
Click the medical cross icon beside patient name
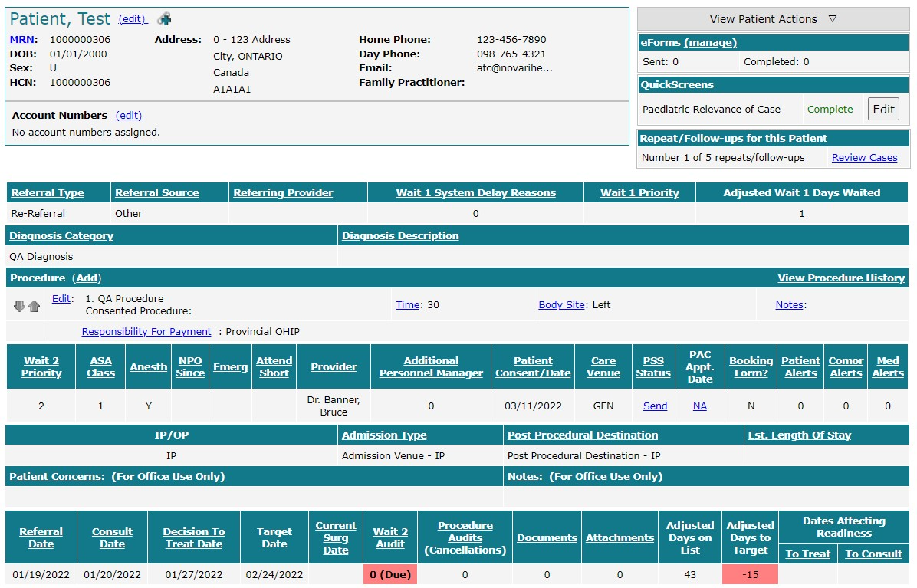(165, 19)
